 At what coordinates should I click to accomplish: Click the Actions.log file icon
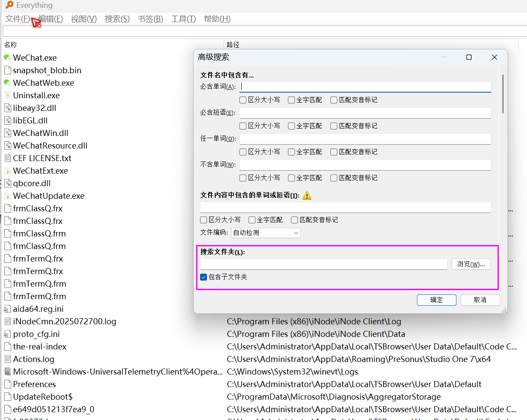[x=7, y=359]
